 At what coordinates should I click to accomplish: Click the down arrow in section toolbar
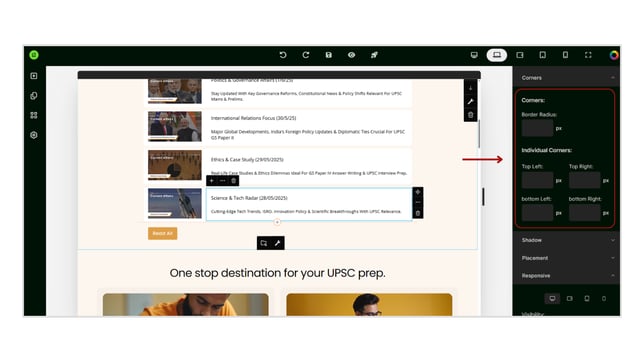point(471,88)
